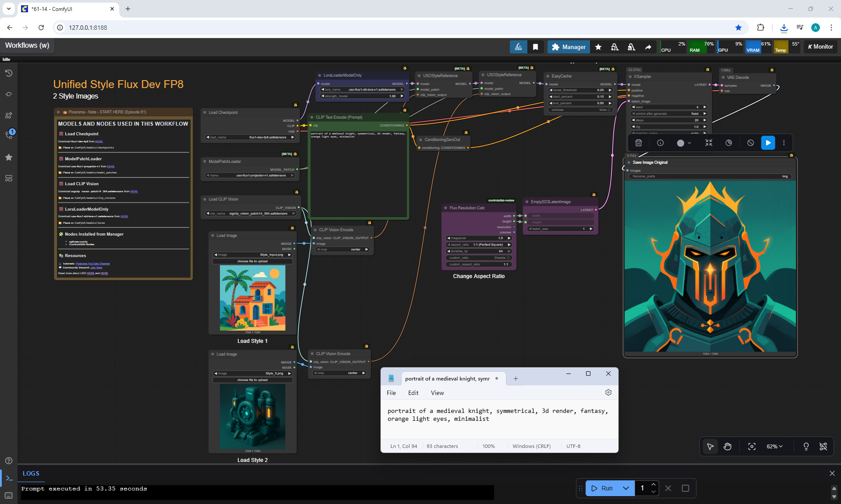Screen dimensions: 841x504
Task: Select the hand pan tool
Action: point(728,446)
